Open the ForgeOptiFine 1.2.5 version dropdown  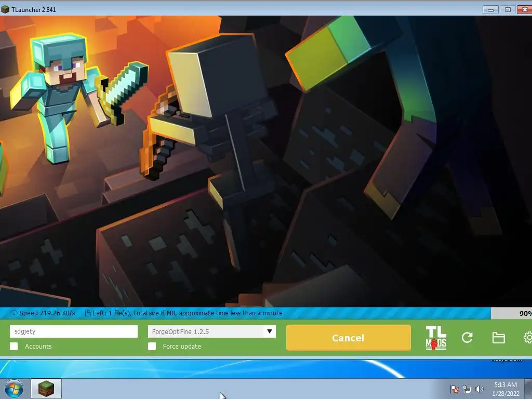(x=212, y=331)
